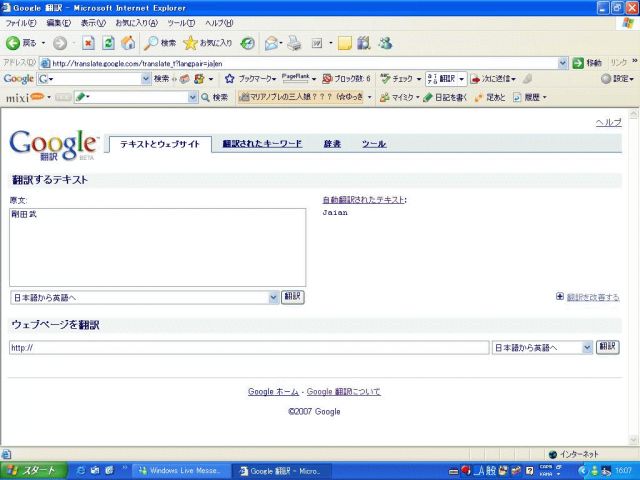640x480 pixels.
Task: Open the Google ホーム footer link
Action: coord(273,391)
